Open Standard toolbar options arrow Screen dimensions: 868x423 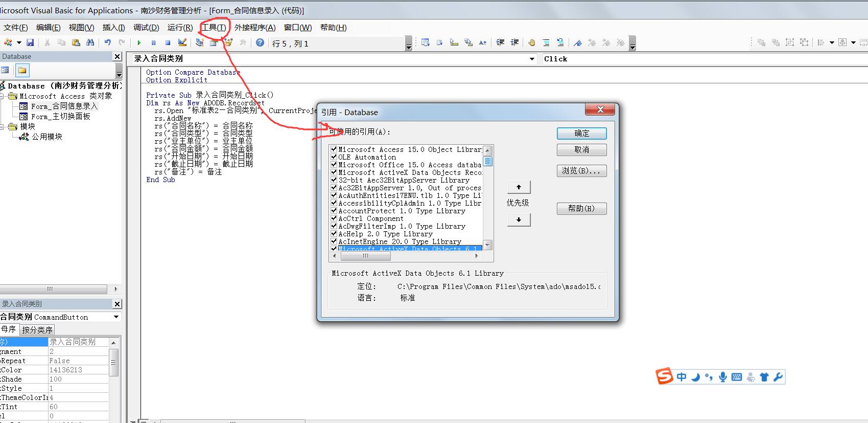[409, 43]
